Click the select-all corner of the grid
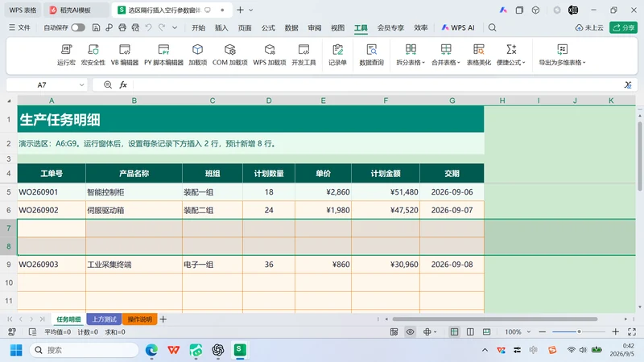Image resolution: width=644 pixels, height=362 pixels. point(9,101)
